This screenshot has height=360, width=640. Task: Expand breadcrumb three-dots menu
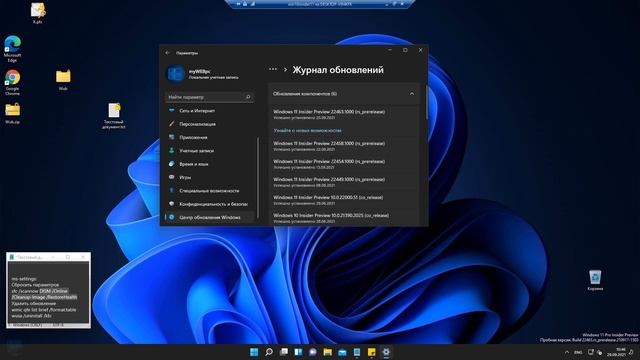pyautogui.click(x=273, y=69)
